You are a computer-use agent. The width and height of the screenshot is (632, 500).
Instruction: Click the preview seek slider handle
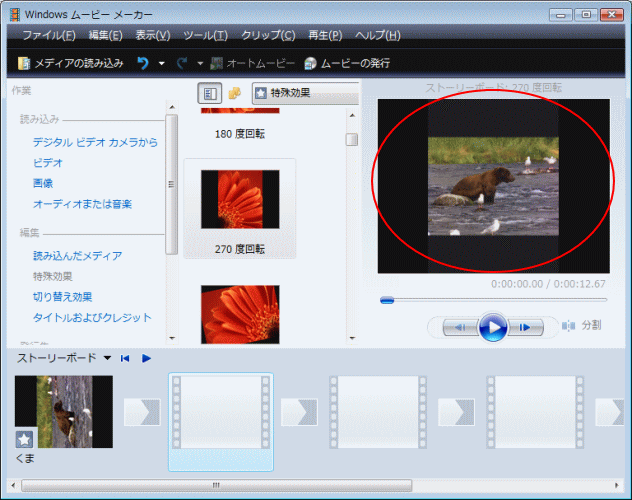[387, 300]
